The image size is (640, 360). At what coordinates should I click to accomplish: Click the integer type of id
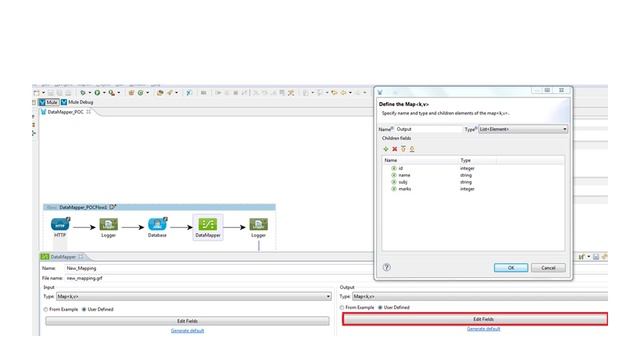tap(467, 168)
